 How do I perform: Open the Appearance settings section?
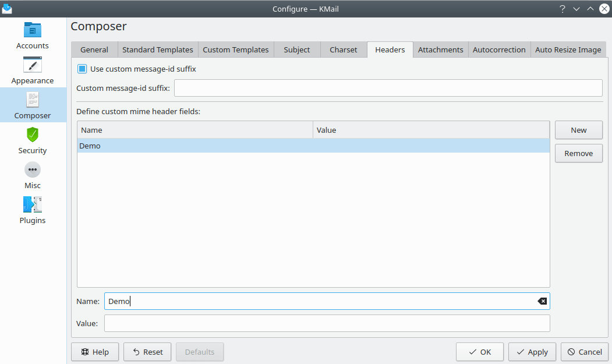click(x=33, y=70)
